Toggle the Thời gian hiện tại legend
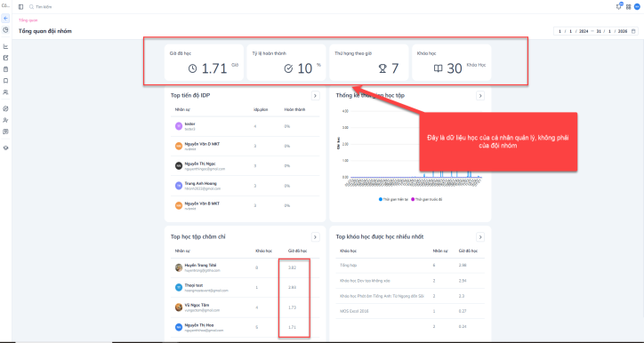Screen dimensions: 644x343 click(393, 199)
